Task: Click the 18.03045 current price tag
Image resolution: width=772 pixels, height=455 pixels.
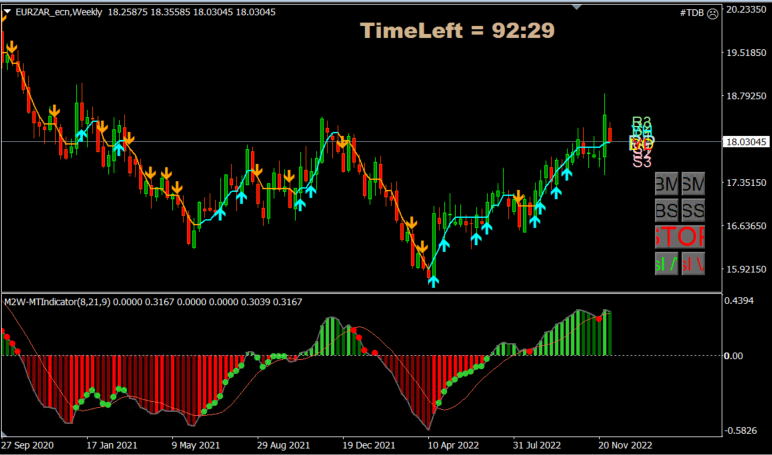Action: click(x=745, y=142)
